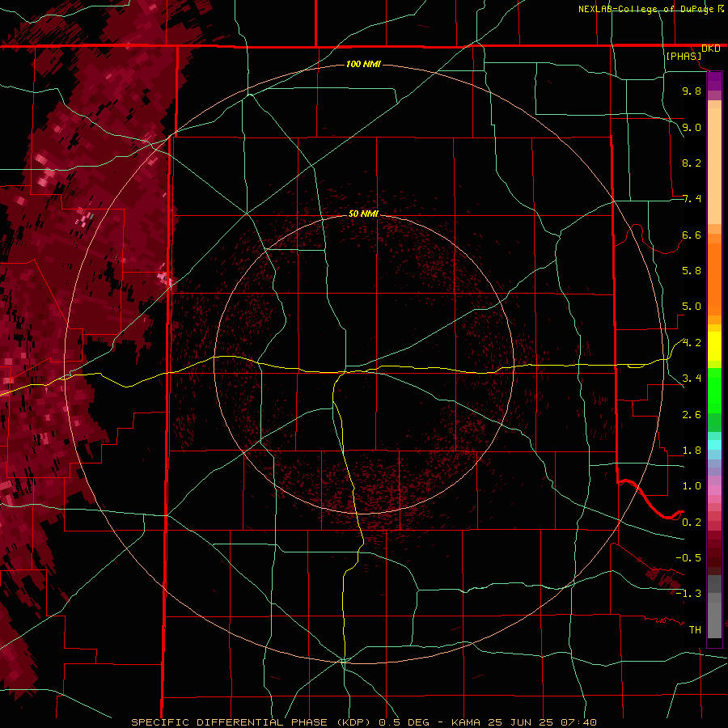Image resolution: width=728 pixels, height=728 pixels.
Task: Click the 5.8 value on color scale
Action: tap(692, 271)
